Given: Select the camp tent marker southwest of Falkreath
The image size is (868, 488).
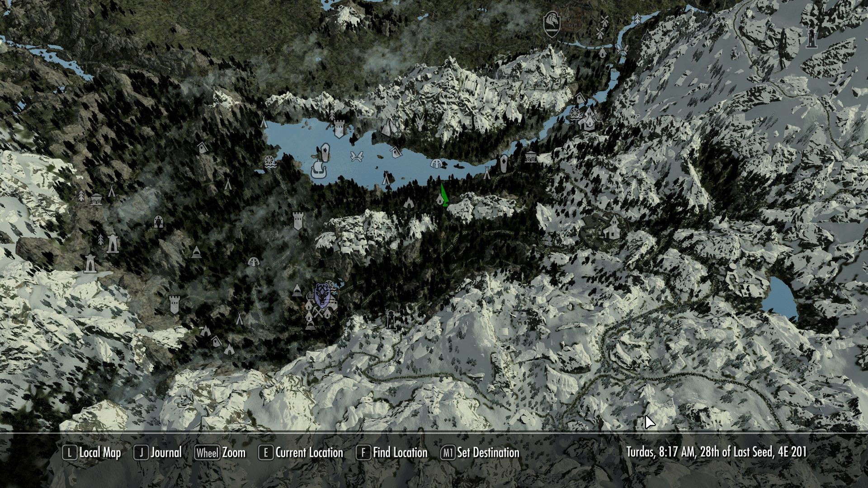Looking at the screenshot, I should coord(240,319).
